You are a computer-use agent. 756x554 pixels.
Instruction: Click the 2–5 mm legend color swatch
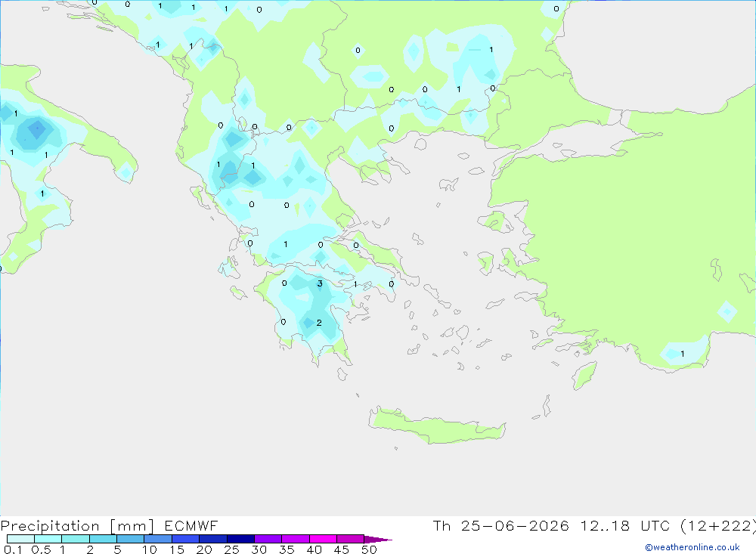pyautogui.click(x=103, y=539)
